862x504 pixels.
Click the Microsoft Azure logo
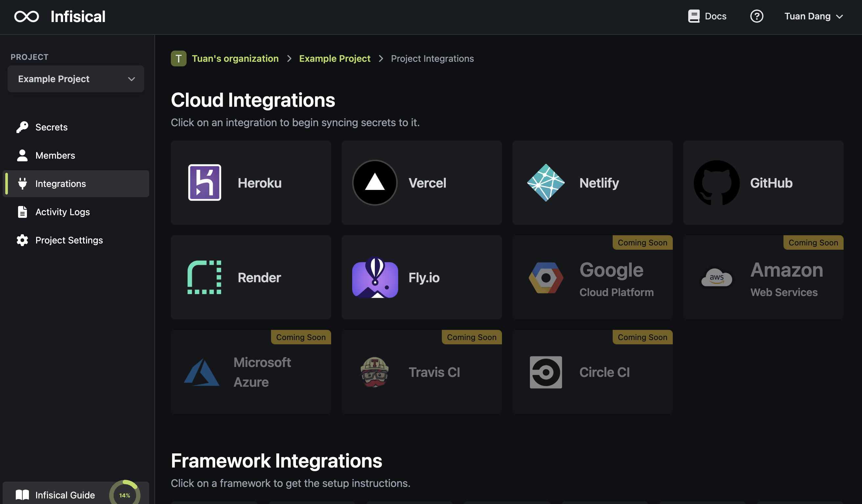[201, 372]
